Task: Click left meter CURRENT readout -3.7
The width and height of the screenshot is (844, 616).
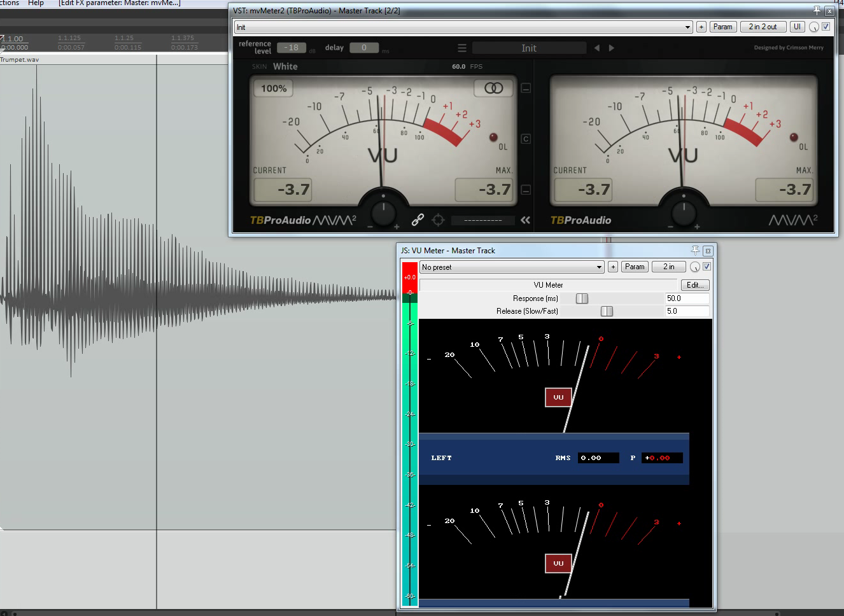Action: 283,190
